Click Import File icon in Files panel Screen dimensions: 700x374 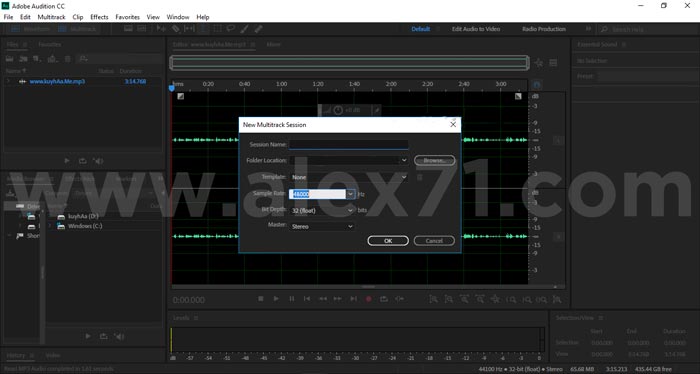[23, 59]
